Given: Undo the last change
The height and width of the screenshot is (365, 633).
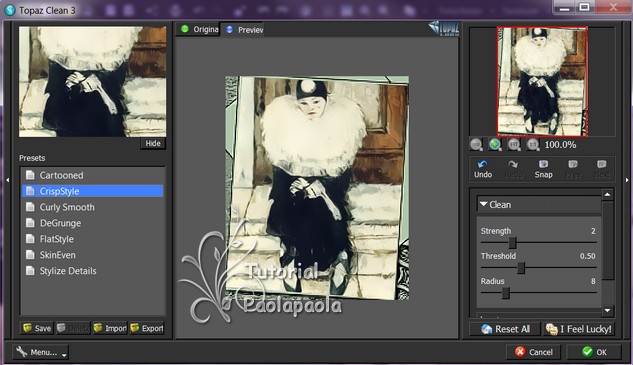Looking at the screenshot, I should [483, 169].
